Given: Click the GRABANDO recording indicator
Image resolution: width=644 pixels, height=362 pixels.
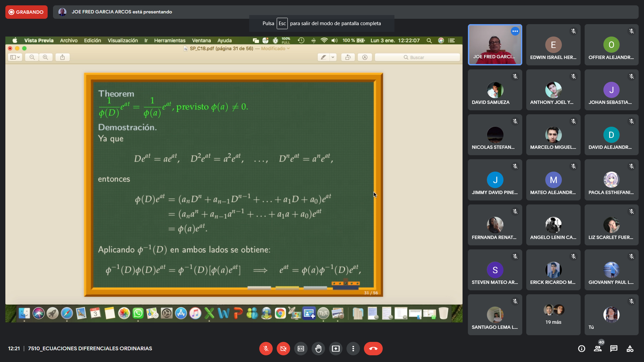Looking at the screenshot, I should click(x=26, y=12).
